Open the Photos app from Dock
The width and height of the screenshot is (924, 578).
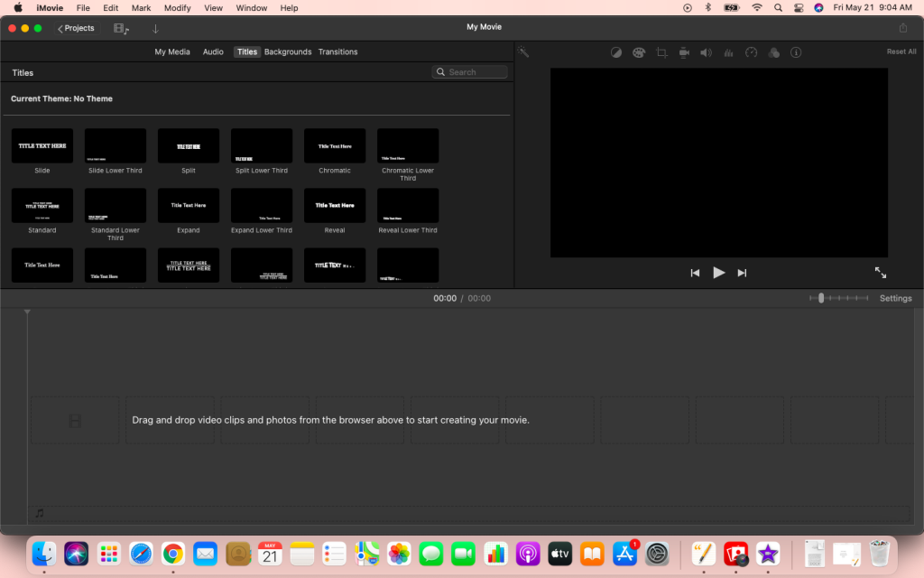click(x=399, y=554)
